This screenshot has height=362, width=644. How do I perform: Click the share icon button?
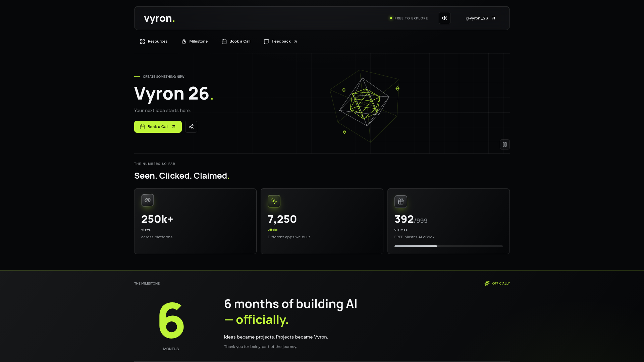(x=191, y=127)
